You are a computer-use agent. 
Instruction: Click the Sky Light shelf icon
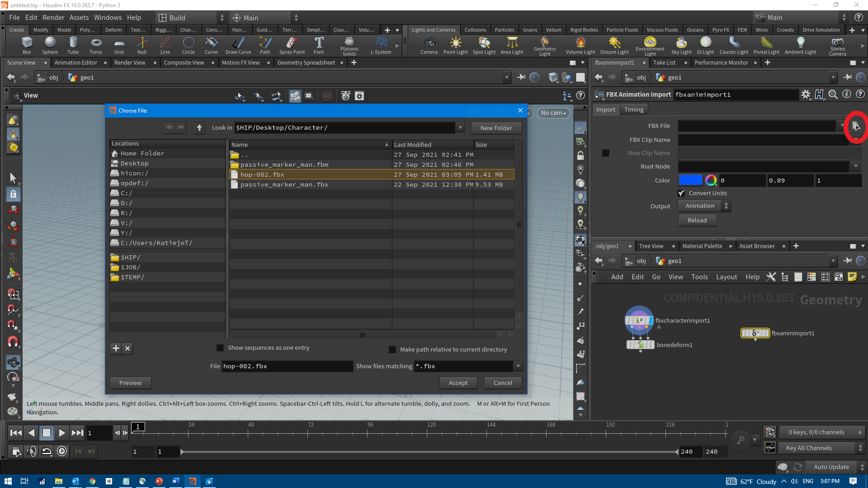(681, 45)
